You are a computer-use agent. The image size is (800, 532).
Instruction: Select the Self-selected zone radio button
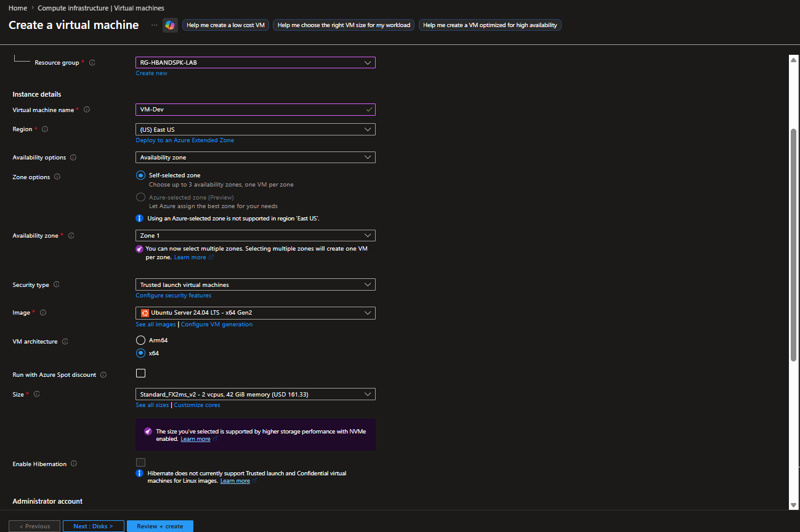[140, 175]
